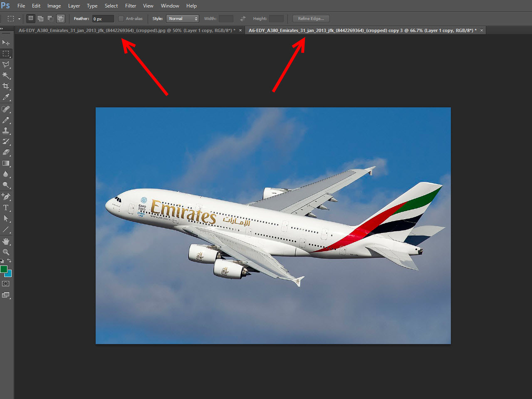
Task: Click the Feather input field
Action: 103,19
